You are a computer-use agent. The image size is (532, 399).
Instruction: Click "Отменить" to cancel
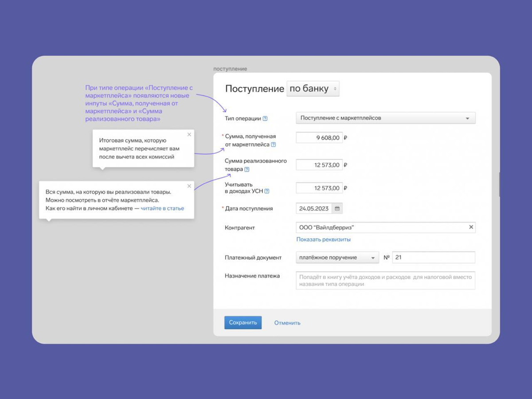(287, 322)
